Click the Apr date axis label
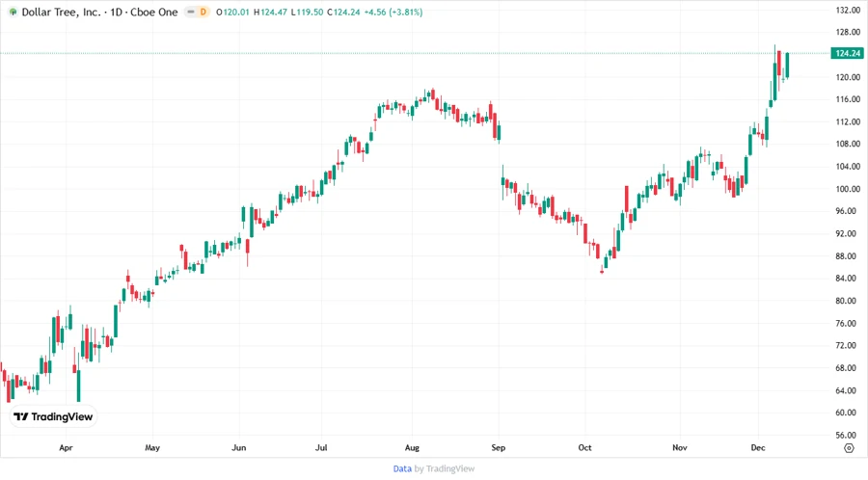 (66, 448)
